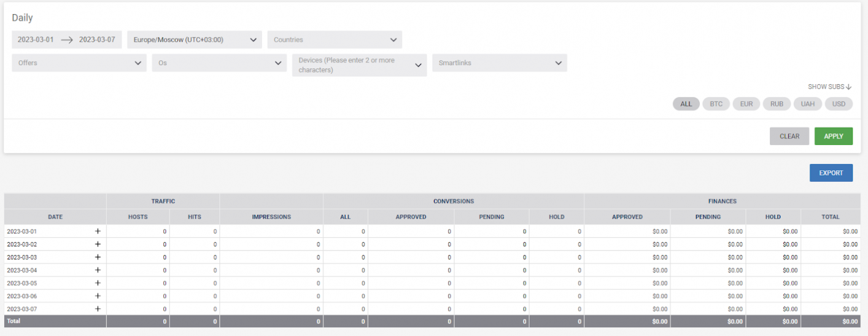Click the PENDING conversions column header
This screenshot has width=868, height=336.
492,217
